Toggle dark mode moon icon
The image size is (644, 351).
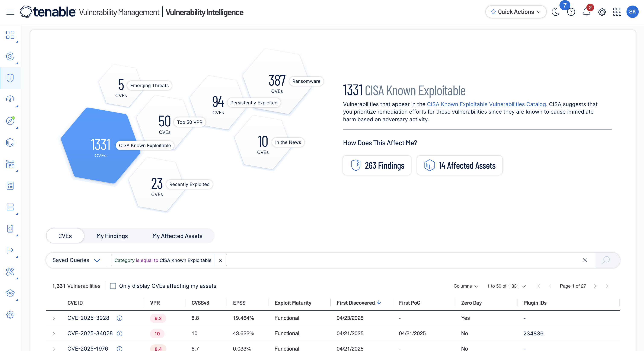pos(555,12)
